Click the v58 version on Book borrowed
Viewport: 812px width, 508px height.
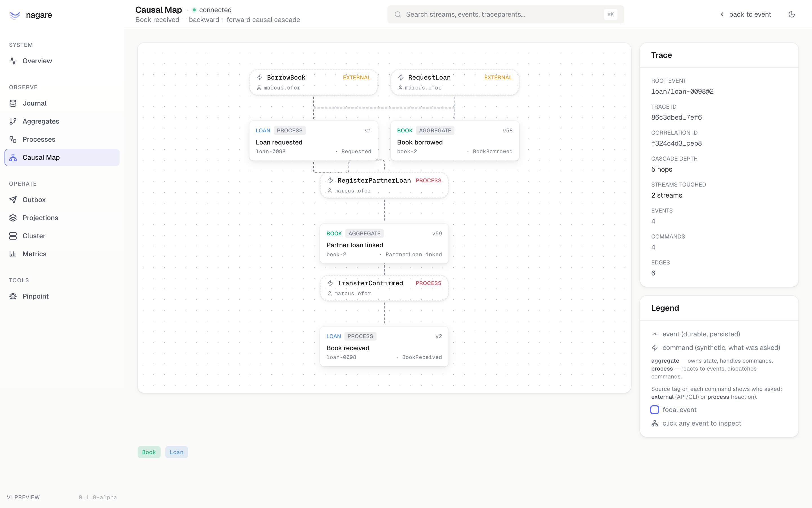coord(508,131)
